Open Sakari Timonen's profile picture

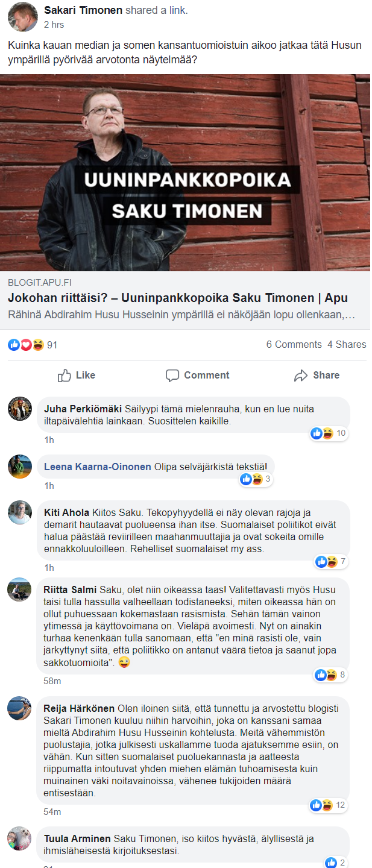tap(23, 16)
